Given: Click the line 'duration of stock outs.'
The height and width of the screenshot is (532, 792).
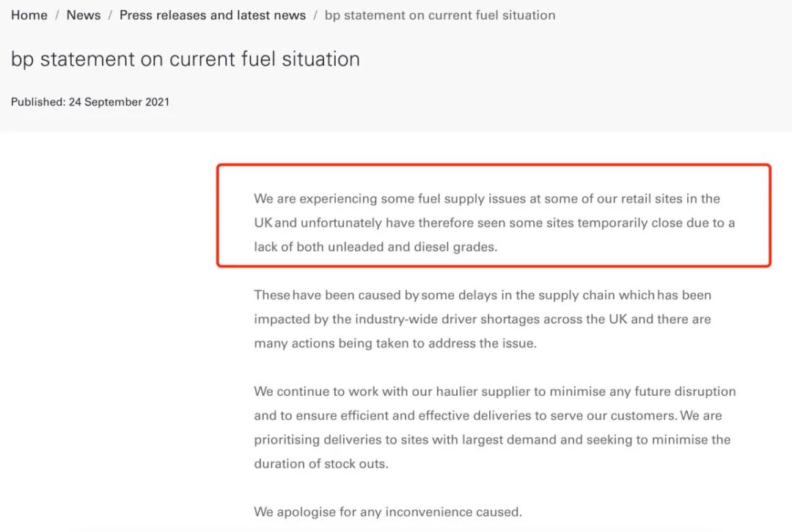Looking at the screenshot, I should point(321,464).
